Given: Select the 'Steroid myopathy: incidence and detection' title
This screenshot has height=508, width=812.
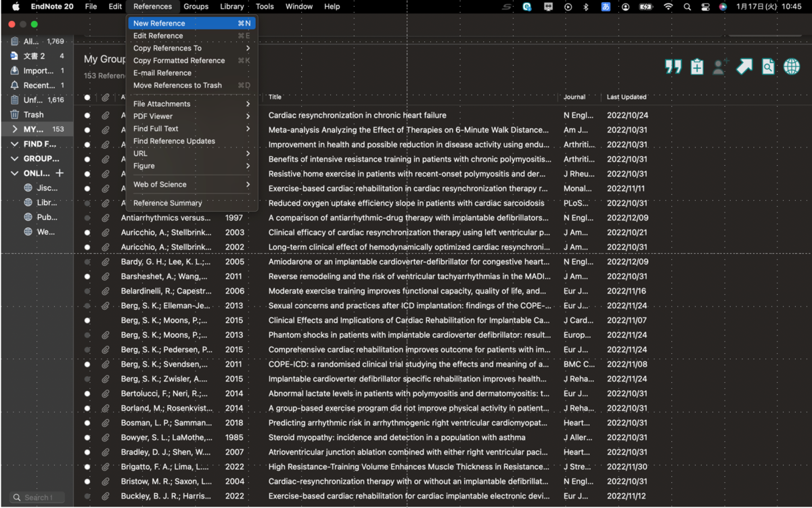Looking at the screenshot, I should tap(397, 438).
